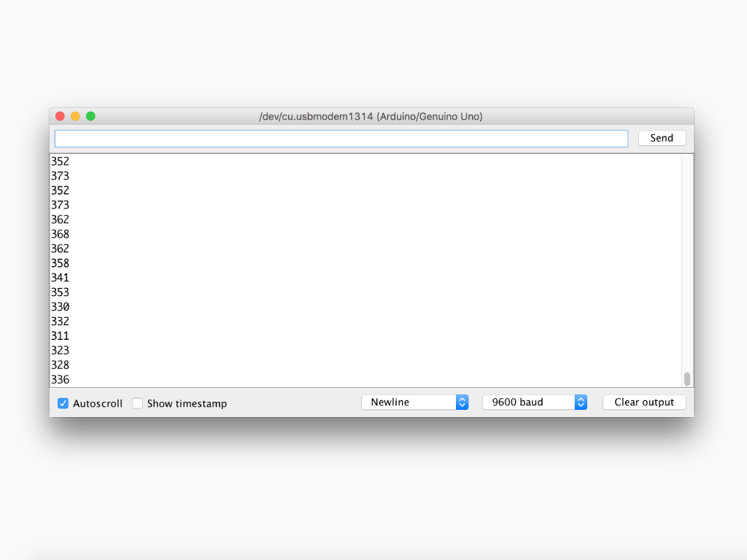
Task: Open the Newline line-ending dropdown
Action: (x=415, y=402)
